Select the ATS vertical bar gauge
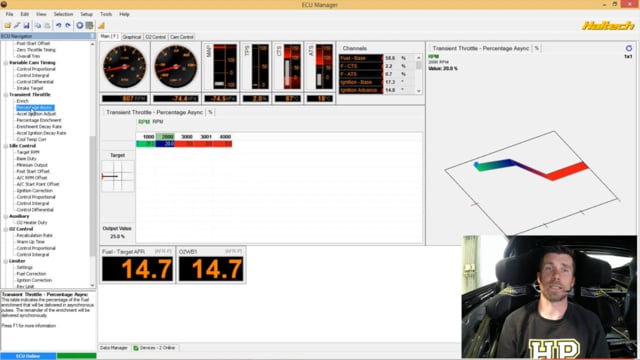The width and height of the screenshot is (640, 360). click(320, 67)
